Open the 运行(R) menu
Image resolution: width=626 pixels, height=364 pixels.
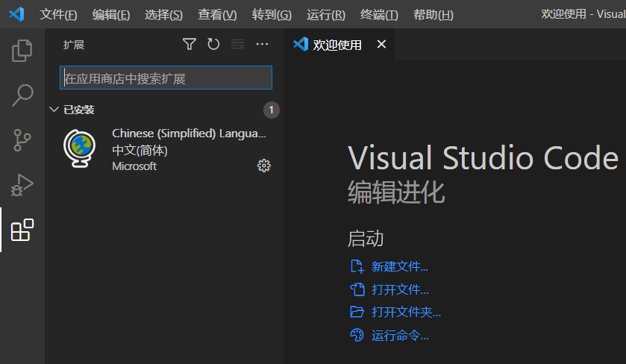coord(326,15)
